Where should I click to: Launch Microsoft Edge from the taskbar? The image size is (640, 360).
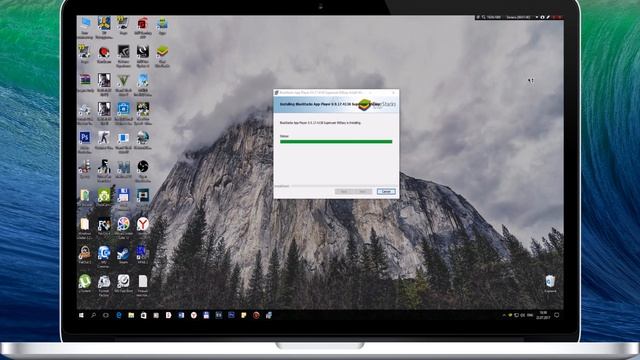point(118,315)
